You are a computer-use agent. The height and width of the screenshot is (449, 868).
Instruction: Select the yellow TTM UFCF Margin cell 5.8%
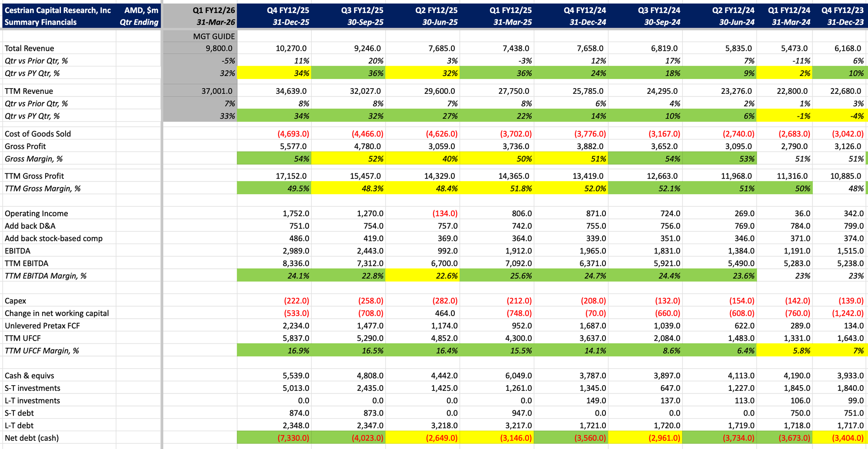(785, 350)
